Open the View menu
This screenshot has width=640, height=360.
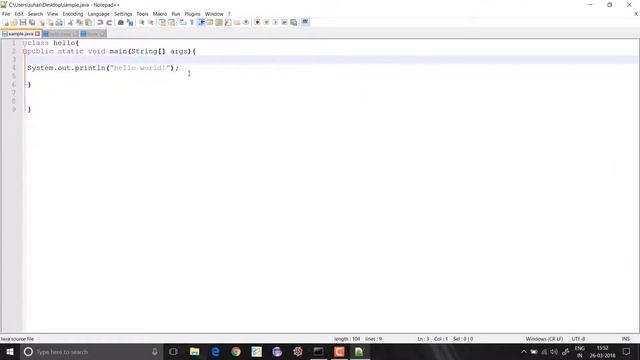click(x=52, y=14)
